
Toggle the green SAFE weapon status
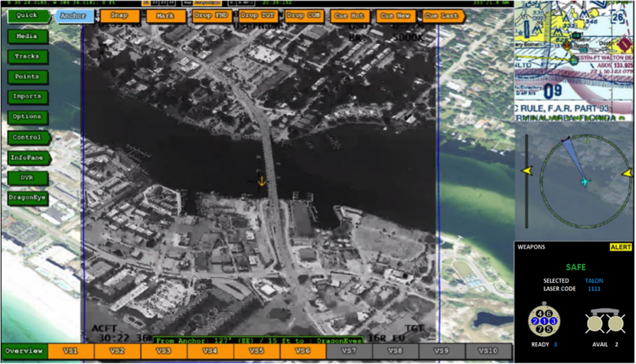(x=575, y=267)
